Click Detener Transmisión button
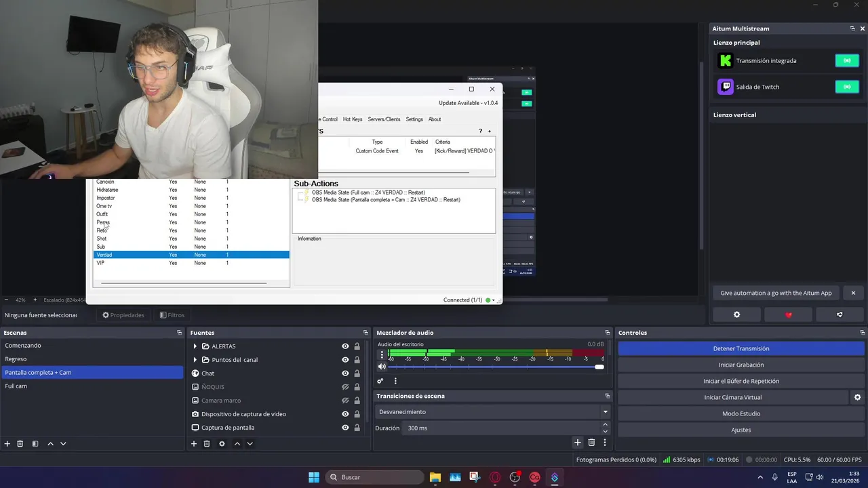The image size is (868, 488). (741, 348)
